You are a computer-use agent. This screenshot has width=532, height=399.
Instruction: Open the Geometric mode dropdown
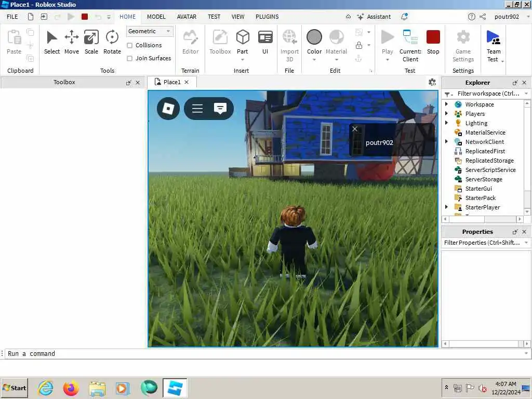150,31
